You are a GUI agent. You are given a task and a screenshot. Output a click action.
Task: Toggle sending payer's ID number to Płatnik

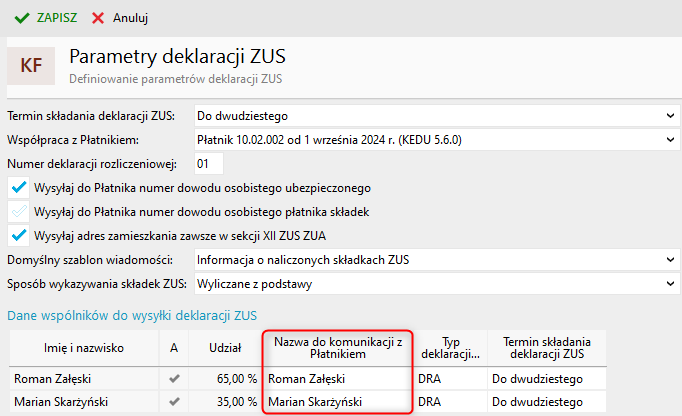[x=18, y=212]
